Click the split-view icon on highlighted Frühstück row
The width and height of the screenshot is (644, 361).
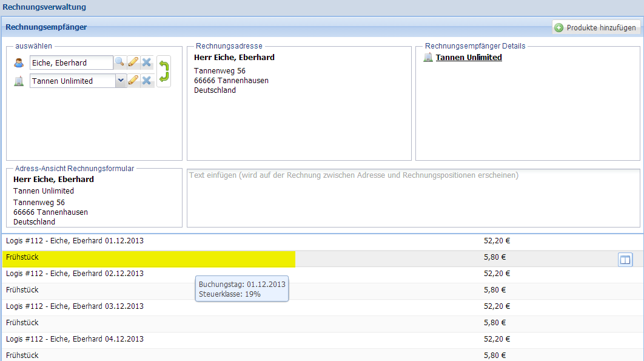(625, 260)
